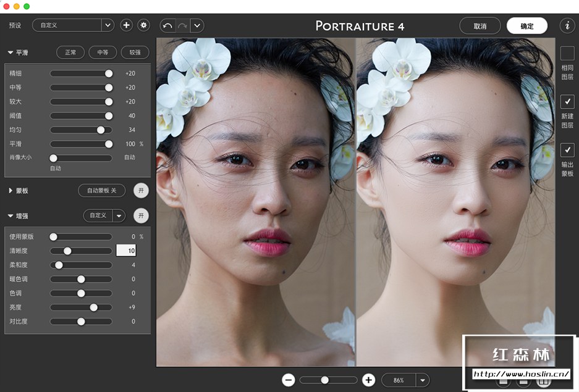Zoom out with the minus icon
The width and height of the screenshot is (579, 392).
tap(289, 380)
